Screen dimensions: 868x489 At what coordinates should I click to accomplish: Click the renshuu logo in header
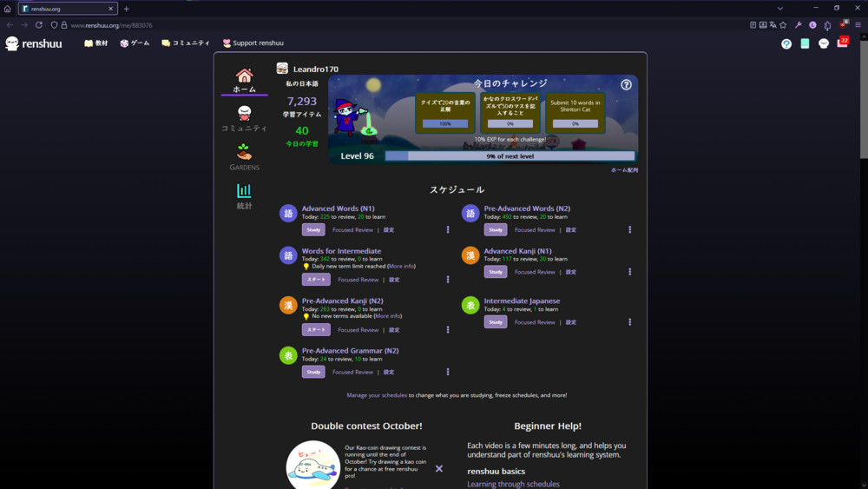(35, 43)
